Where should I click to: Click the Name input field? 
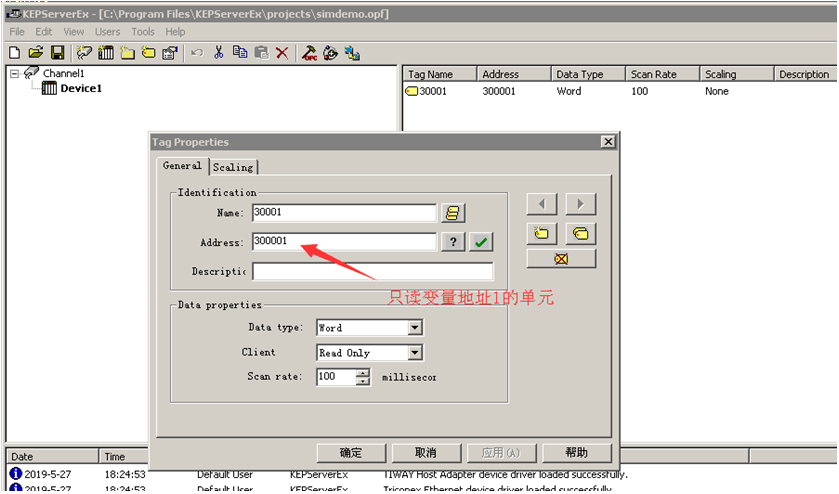coord(344,212)
